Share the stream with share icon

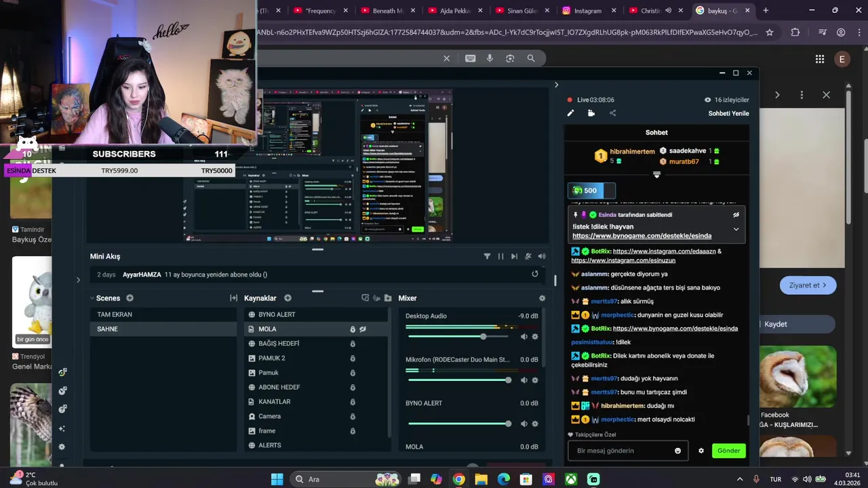point(613,113)
